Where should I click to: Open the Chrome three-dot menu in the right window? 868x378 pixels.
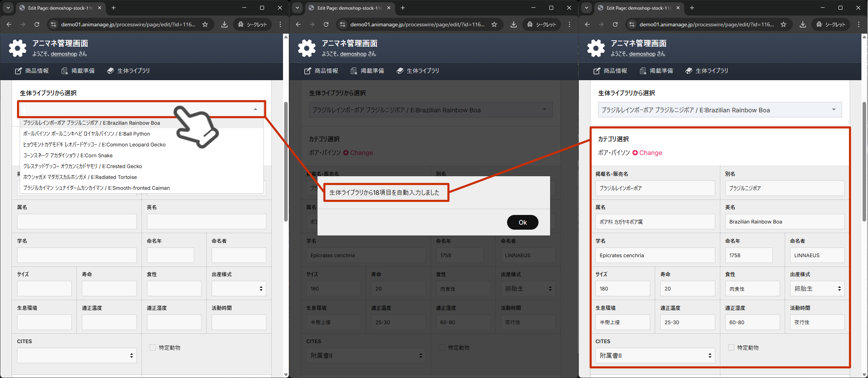click(x=859, y=24)
